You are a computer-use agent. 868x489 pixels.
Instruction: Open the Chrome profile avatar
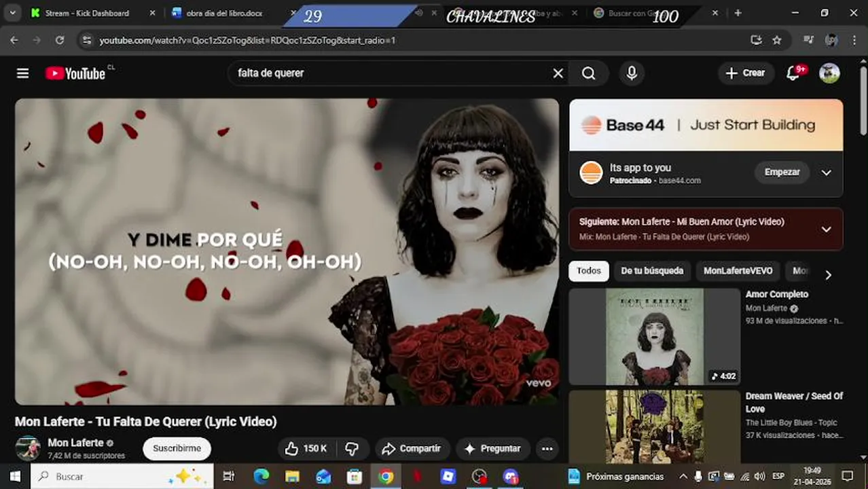point(831,40)
